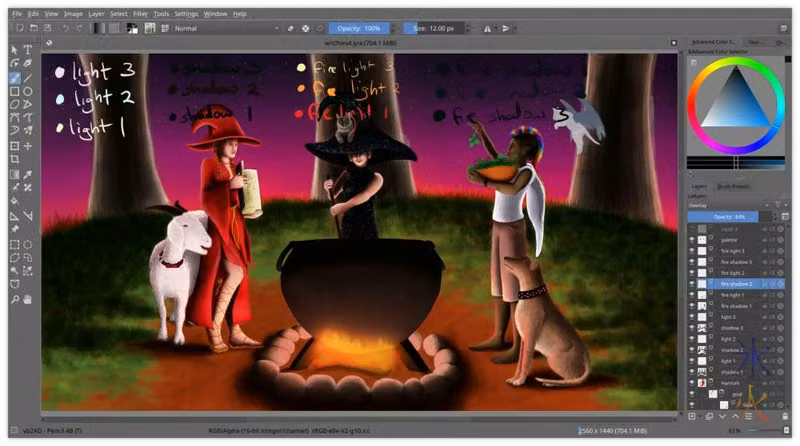Open the Filter menu
This screenshot has height=446, width=800.
click(x=140, y=14)
